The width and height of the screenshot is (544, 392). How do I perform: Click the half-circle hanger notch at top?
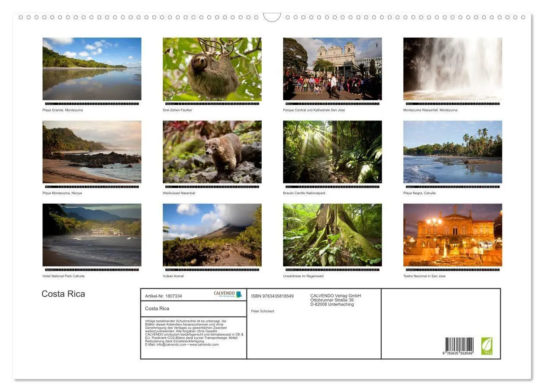click(x=272, y=18)
